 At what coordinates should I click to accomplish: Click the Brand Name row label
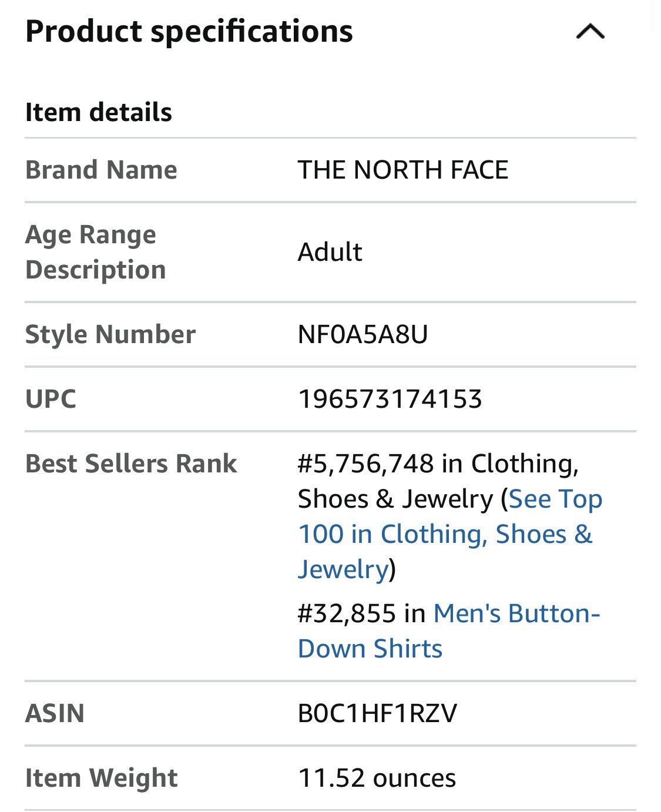101,170
